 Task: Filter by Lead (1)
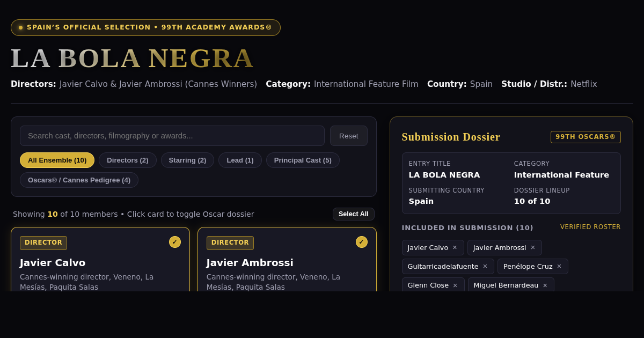(240, 160)
